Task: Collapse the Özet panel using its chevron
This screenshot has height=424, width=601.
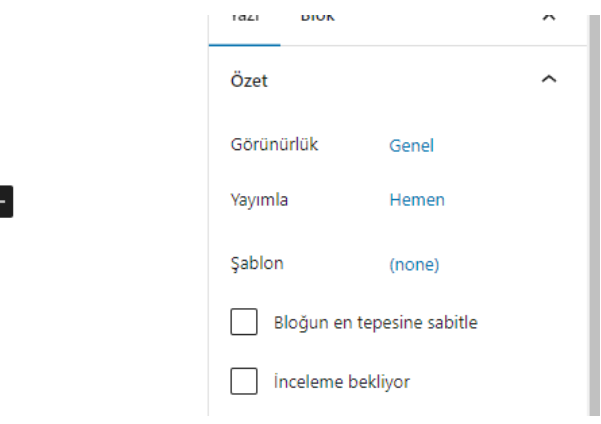Action: coord(548,80)
